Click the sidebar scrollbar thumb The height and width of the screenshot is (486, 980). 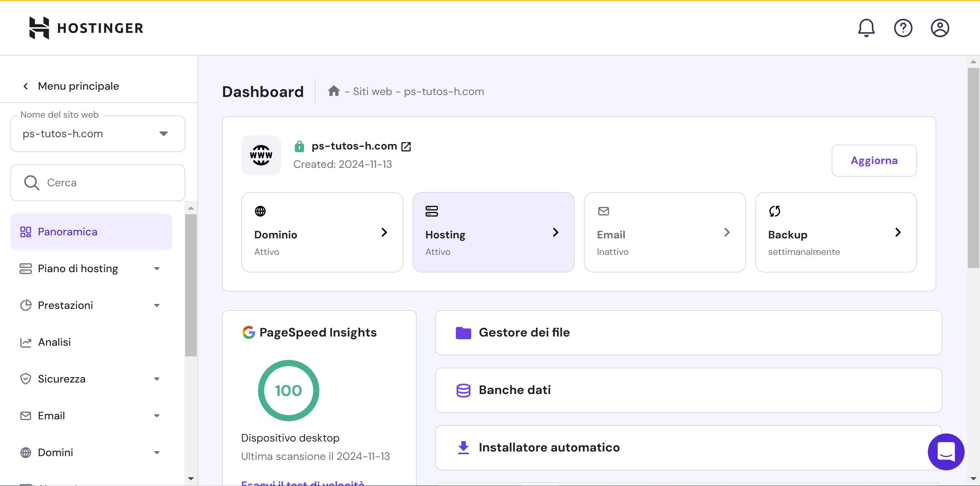tap(191, 286)
